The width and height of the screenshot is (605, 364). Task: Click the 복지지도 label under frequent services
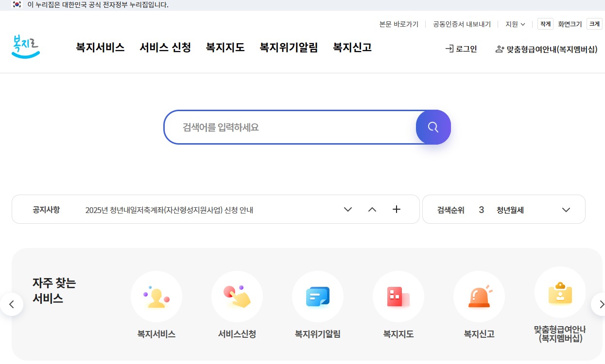point(398,334)
